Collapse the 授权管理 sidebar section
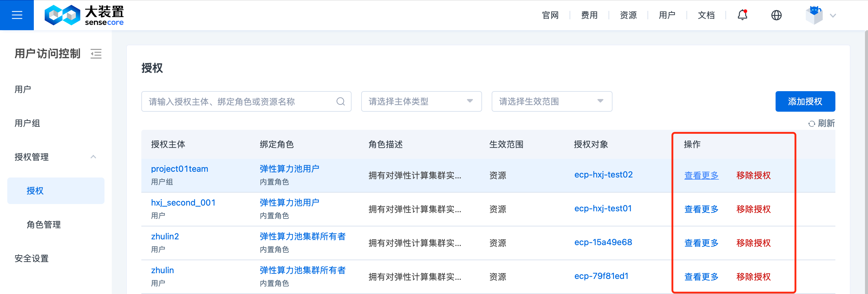The image size is (868, 294). pyautogui.click(x=93, y=157)
